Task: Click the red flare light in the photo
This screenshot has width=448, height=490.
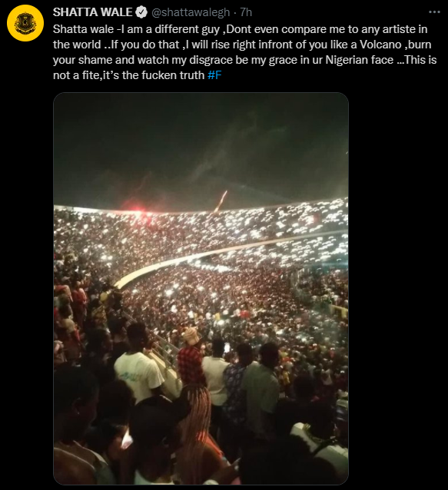Action: 134,207
